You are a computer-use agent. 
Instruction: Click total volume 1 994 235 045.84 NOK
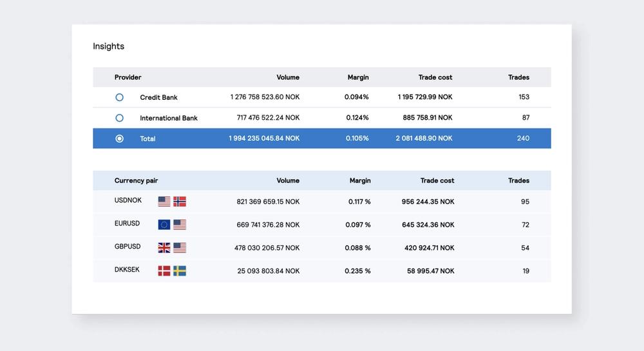[264, 138]
